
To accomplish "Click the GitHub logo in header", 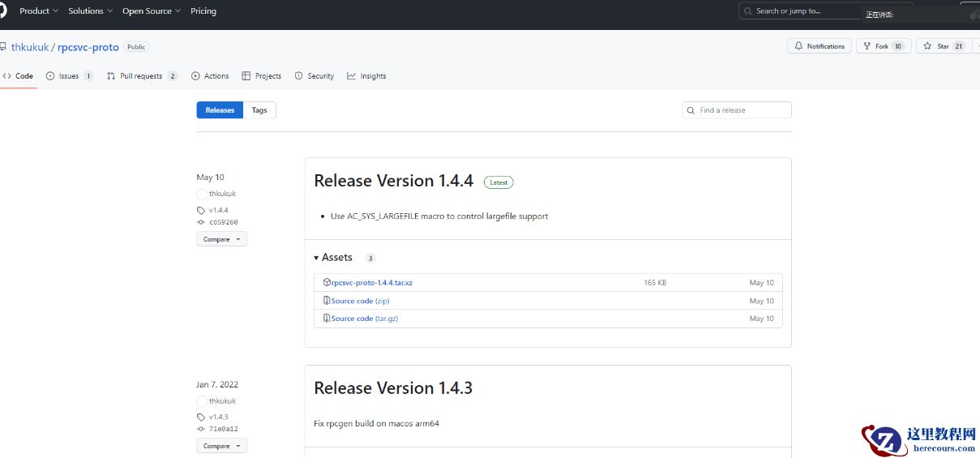I will [x=4, y=11].
